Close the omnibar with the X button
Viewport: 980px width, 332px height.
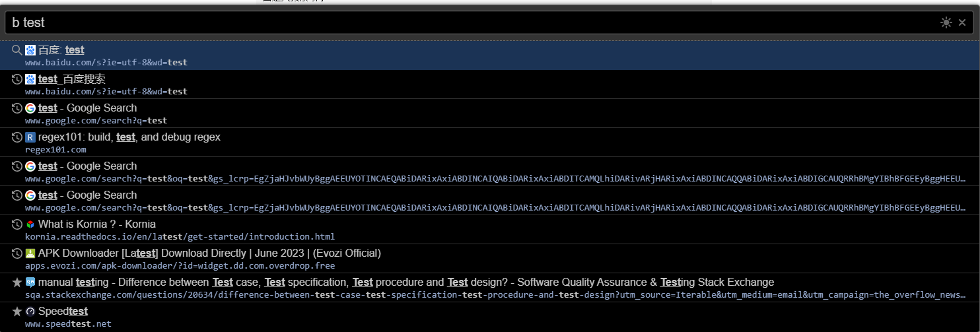coord(962,22)
